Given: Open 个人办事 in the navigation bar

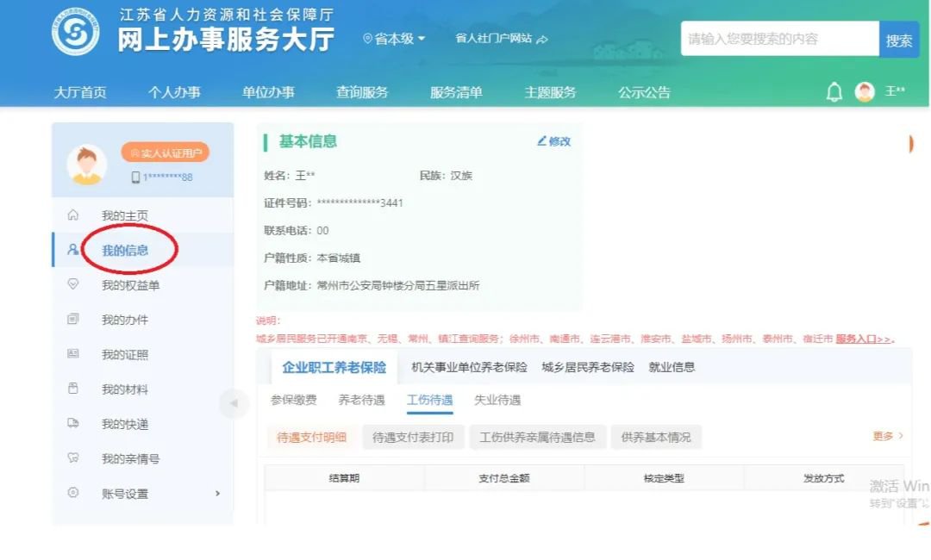Looking at the screenshot, I should click(174, 92).
